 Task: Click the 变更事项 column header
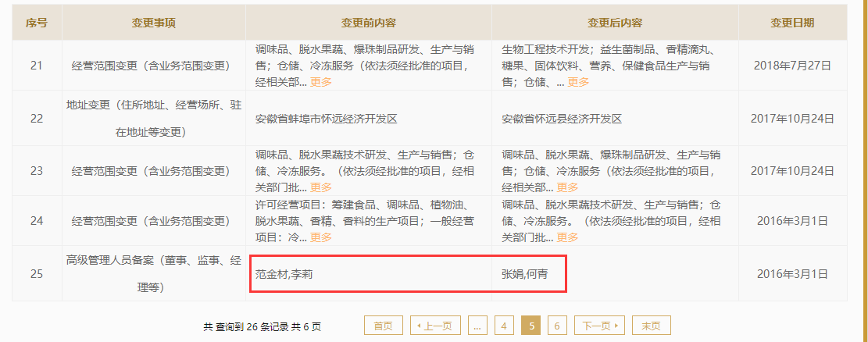(154, 23)
